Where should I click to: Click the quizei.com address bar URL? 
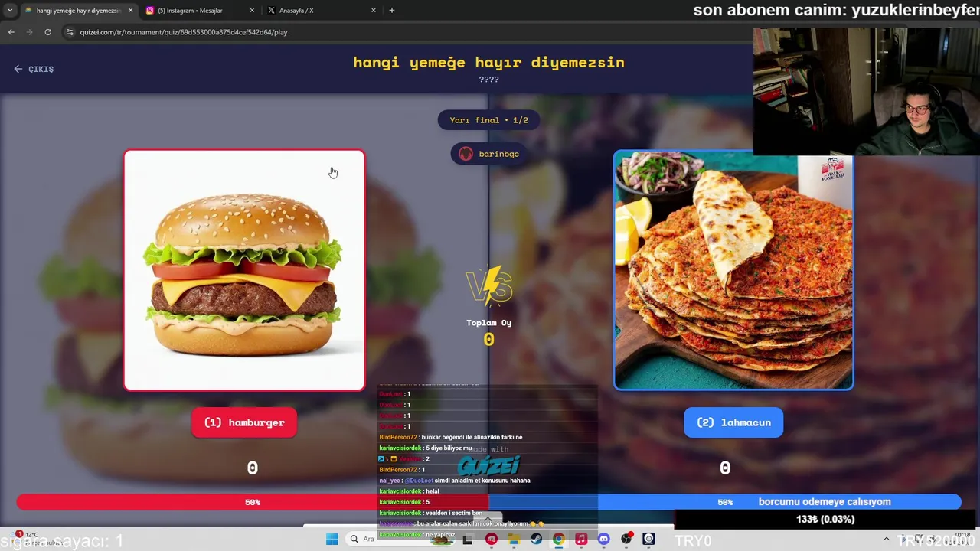pos(184,32)
